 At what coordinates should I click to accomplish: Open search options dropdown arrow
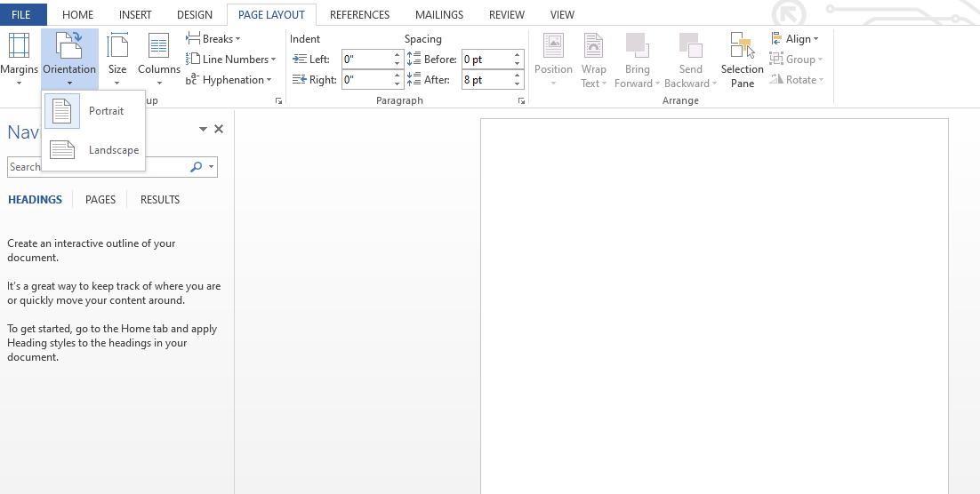click(212, 167)
